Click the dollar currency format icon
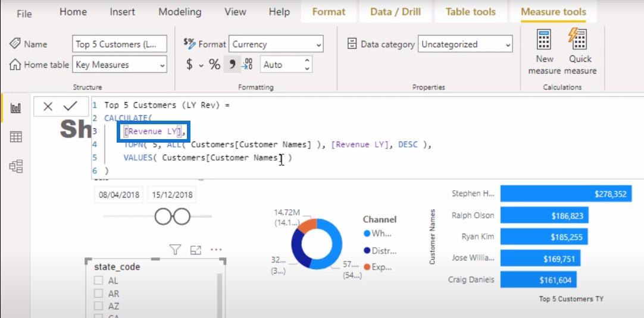The image size is (644, 318). [x=189, y=64]
